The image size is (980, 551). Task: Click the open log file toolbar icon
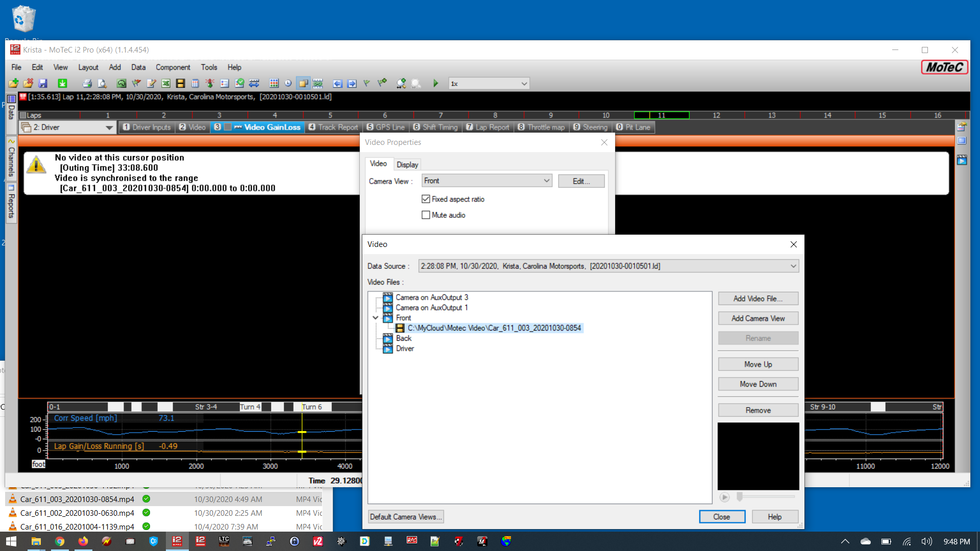pos(14,83)
